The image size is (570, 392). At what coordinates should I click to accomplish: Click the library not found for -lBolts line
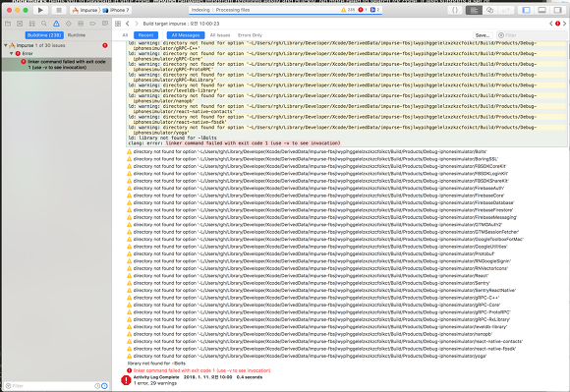click(x=156, y=364)
